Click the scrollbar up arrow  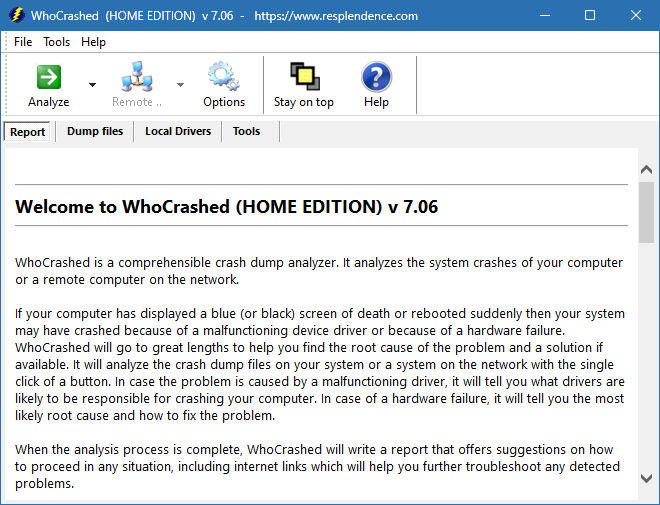pyautogui.click(x=646, y=170)
